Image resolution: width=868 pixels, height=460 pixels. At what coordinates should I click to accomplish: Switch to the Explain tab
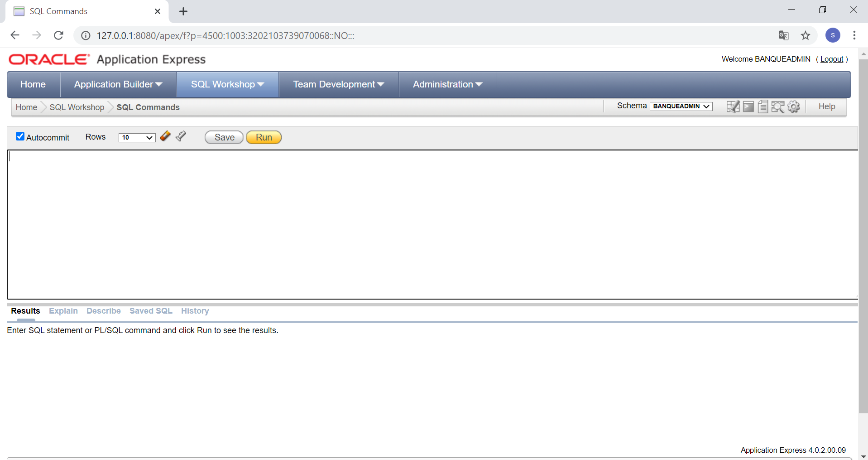point(63,311)
